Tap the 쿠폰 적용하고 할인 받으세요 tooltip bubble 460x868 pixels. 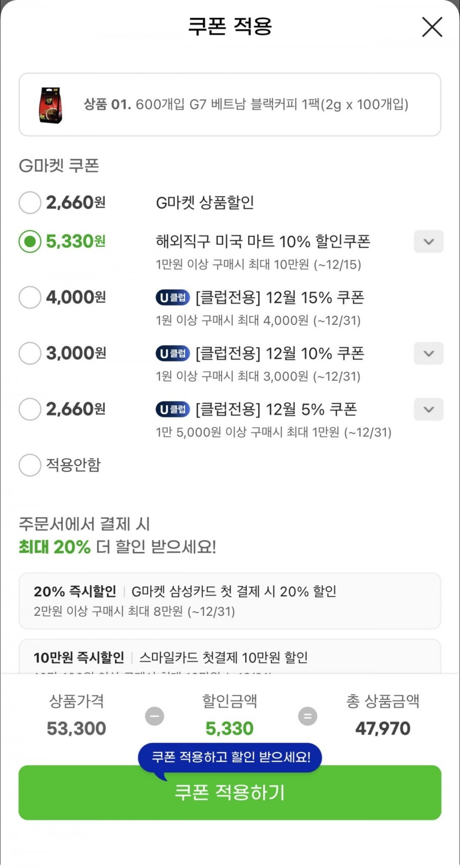[x=230, y=757]
